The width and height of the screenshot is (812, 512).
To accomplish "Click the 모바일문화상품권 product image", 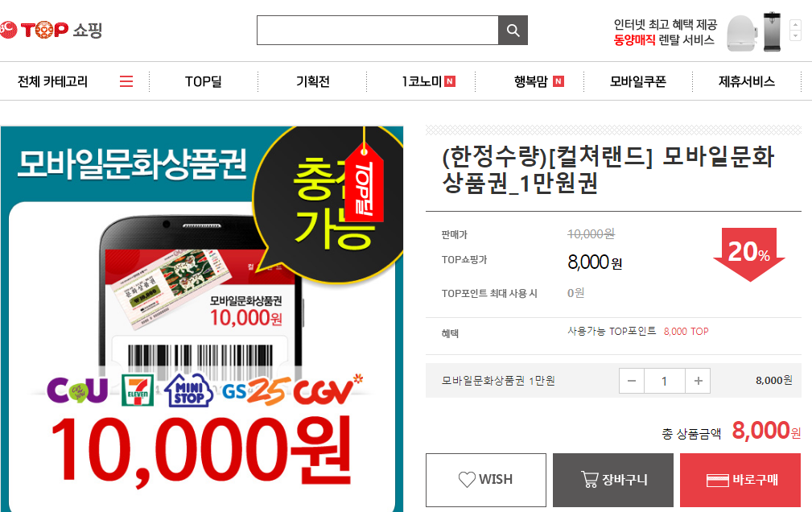I will (202, 319).
